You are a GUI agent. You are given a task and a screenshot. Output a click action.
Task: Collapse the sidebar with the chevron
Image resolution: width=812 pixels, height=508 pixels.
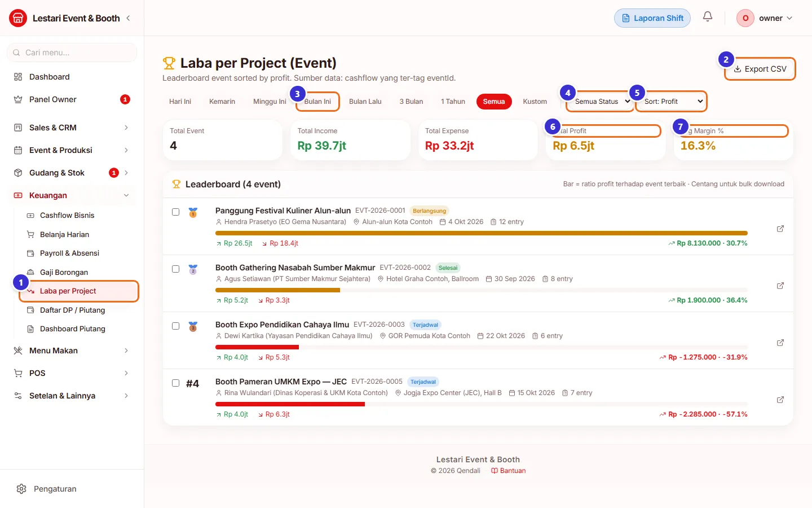129,18
